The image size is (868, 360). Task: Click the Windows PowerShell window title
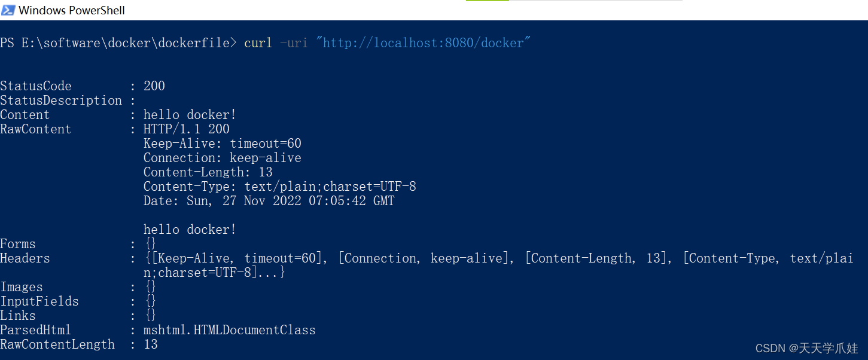click(x=72, y=11)
